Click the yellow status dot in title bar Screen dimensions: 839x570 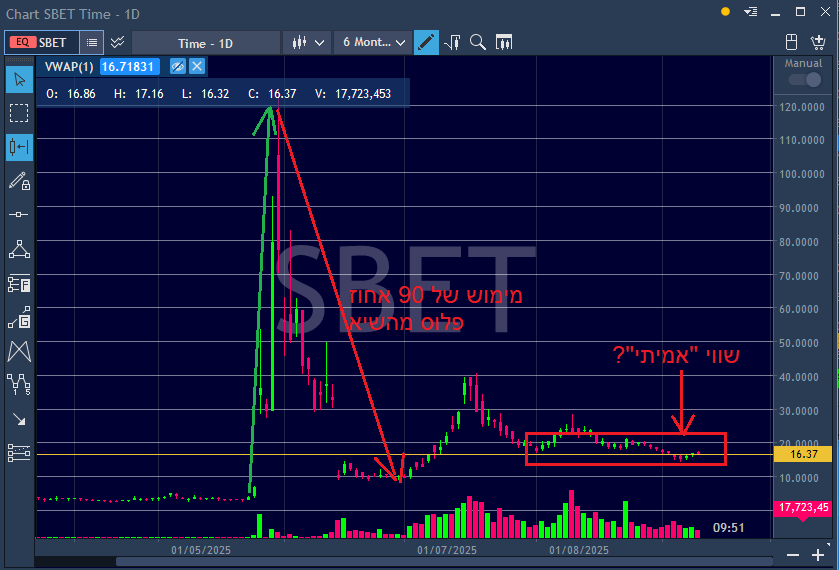click(x=726, y=11)
